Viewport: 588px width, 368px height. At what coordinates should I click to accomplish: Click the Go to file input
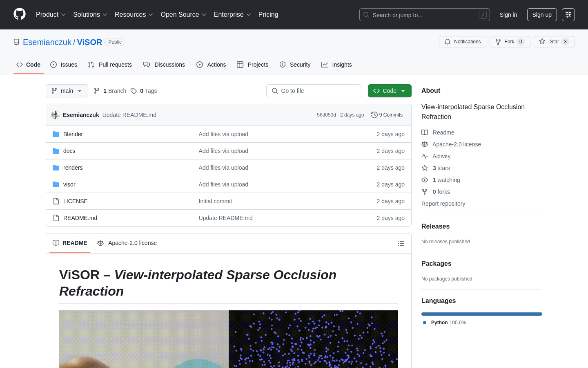point(314,91)
